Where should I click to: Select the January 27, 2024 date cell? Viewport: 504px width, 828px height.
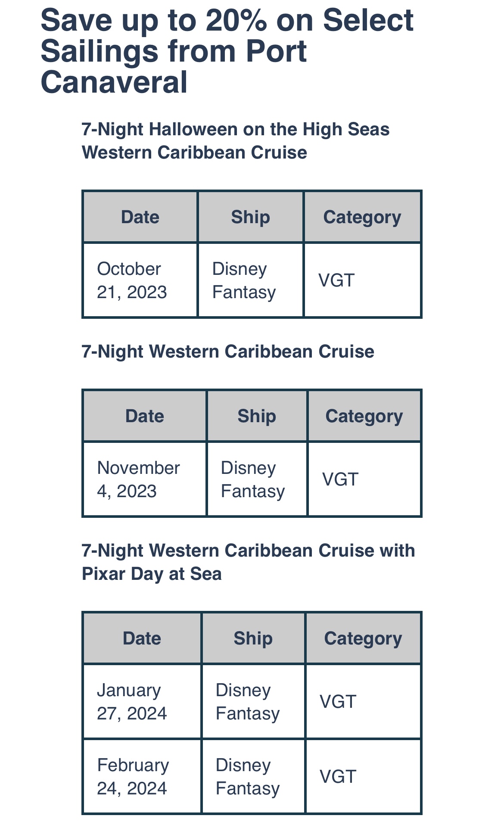pyautogui.click(x=132, y=702)
